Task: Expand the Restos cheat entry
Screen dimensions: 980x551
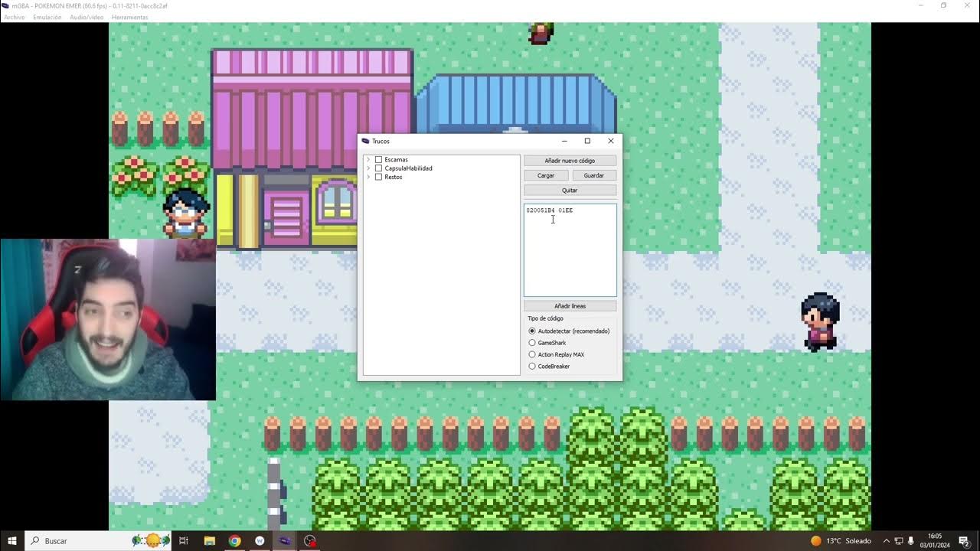Action: pyautogui.click(x=368, y=177)
